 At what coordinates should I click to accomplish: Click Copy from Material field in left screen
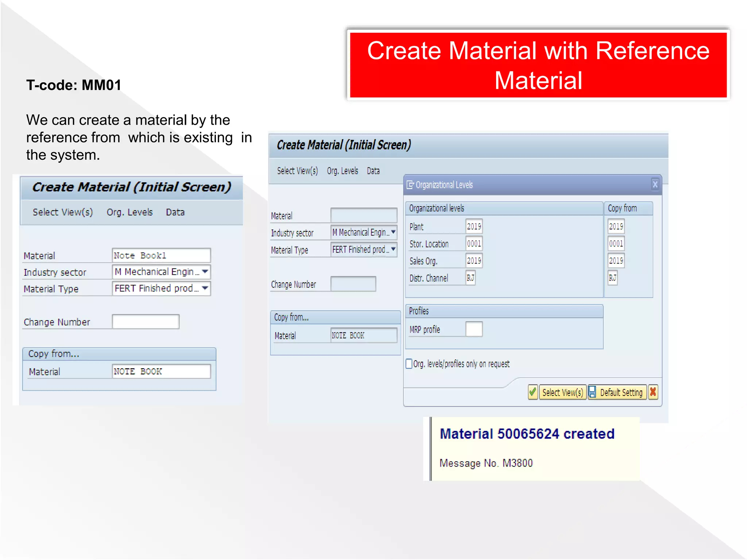[161, 371]
